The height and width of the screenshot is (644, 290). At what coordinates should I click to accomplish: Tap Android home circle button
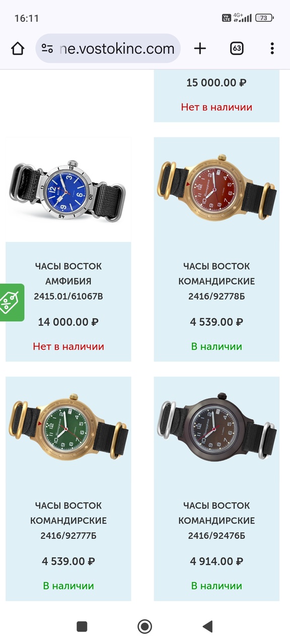pos(145,626)
